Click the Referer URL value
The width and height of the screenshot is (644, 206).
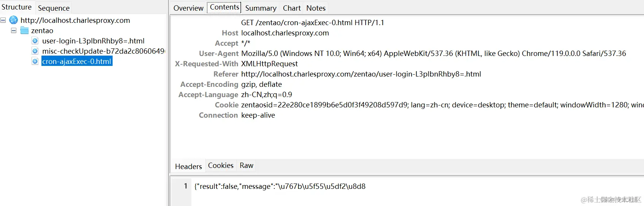[361, 74]
